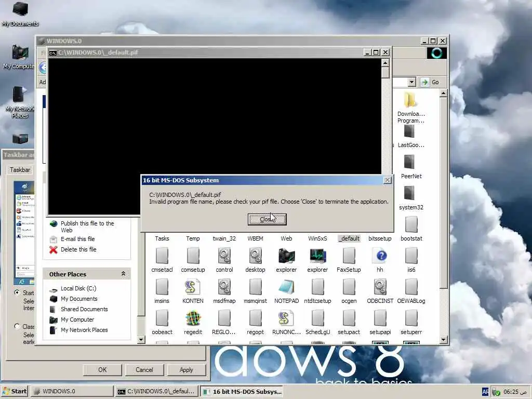This screenshot has height=399, width=532.
Task: Select the ntdtcsetup file icon
Action: pyautogui.click(x=317, y=287)
